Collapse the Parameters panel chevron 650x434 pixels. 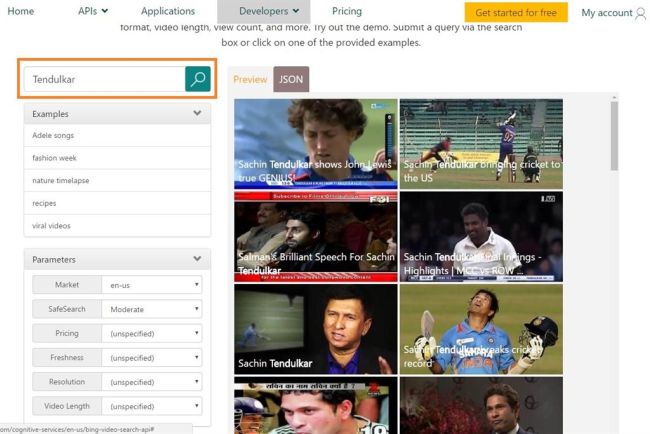pyautogui.click(x=197, y=259)
